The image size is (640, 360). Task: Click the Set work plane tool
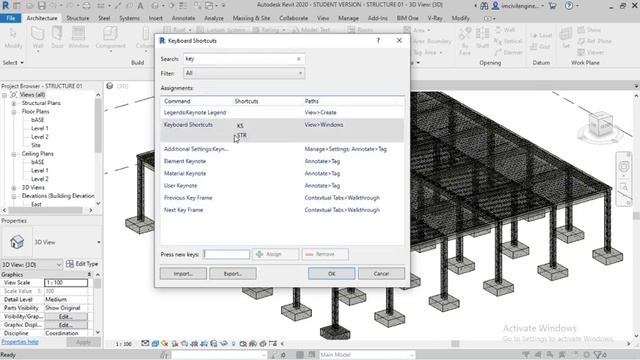point(565,38)
